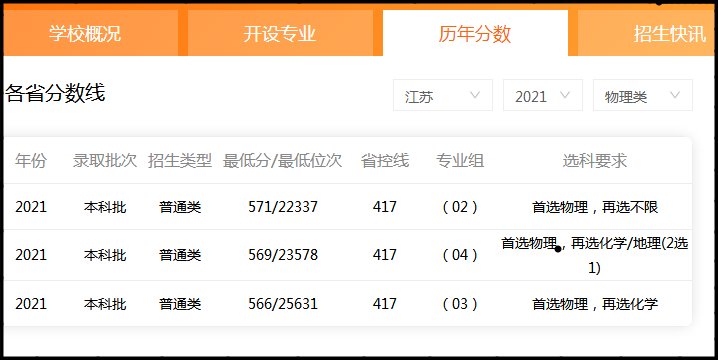Click the 省控线 column header

(385, 161)
